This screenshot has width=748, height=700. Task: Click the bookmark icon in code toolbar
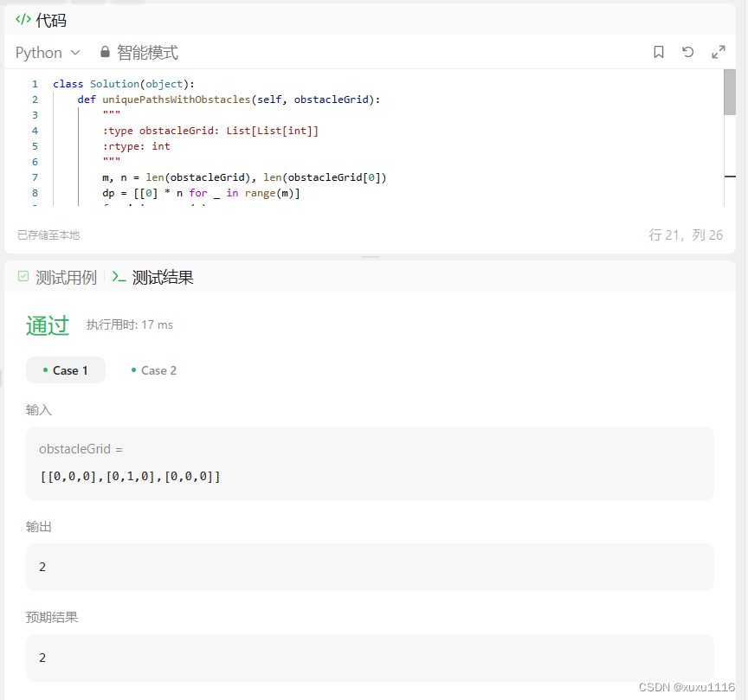(x=658, y=52)
